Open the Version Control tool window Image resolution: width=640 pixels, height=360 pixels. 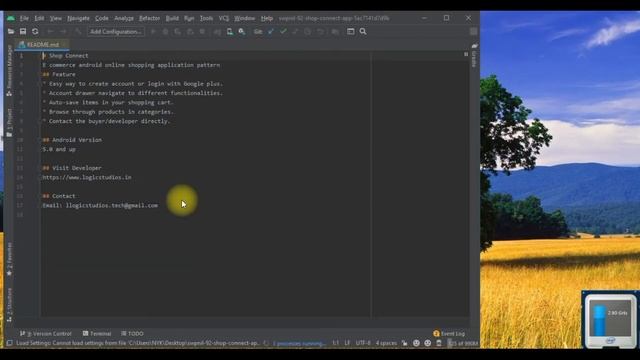46,333
